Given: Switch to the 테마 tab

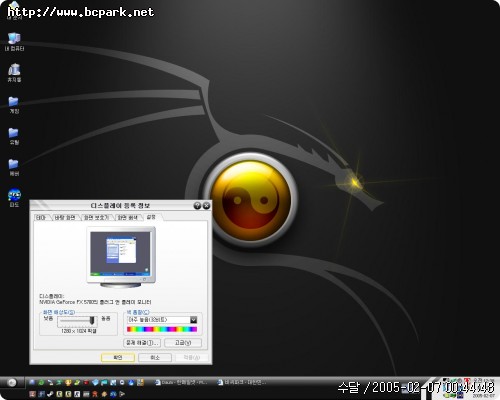Looking at the screenshot, I should [41, 218].
